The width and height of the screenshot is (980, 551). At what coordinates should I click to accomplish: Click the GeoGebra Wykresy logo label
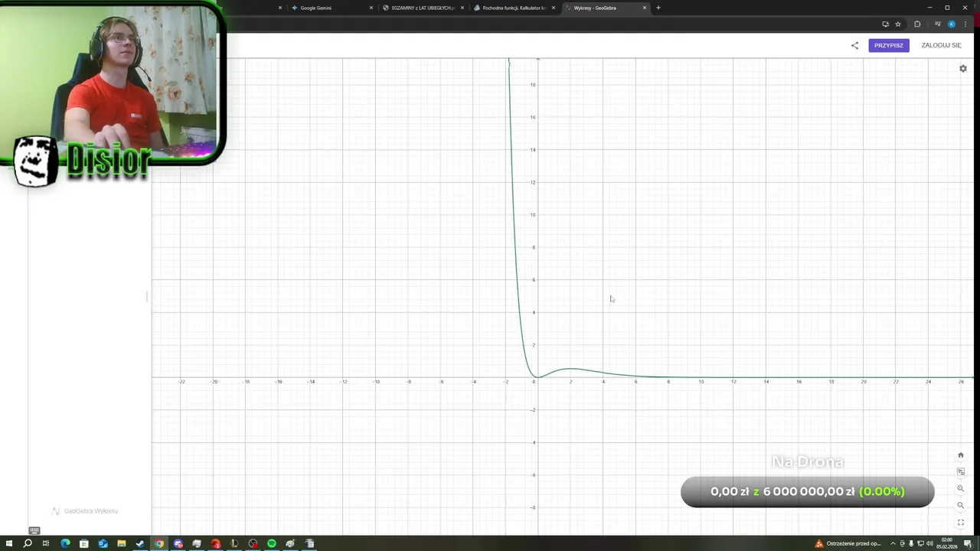pyautogui.click(x=85, y=511)
